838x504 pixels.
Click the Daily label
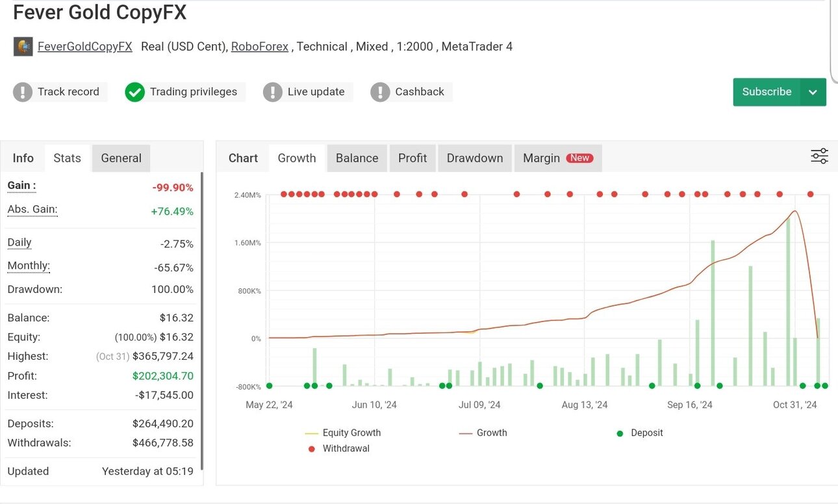19,242
